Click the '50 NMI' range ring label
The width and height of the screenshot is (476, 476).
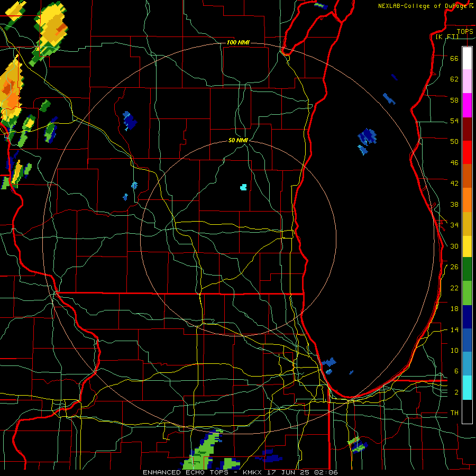(x=238, y=140)
